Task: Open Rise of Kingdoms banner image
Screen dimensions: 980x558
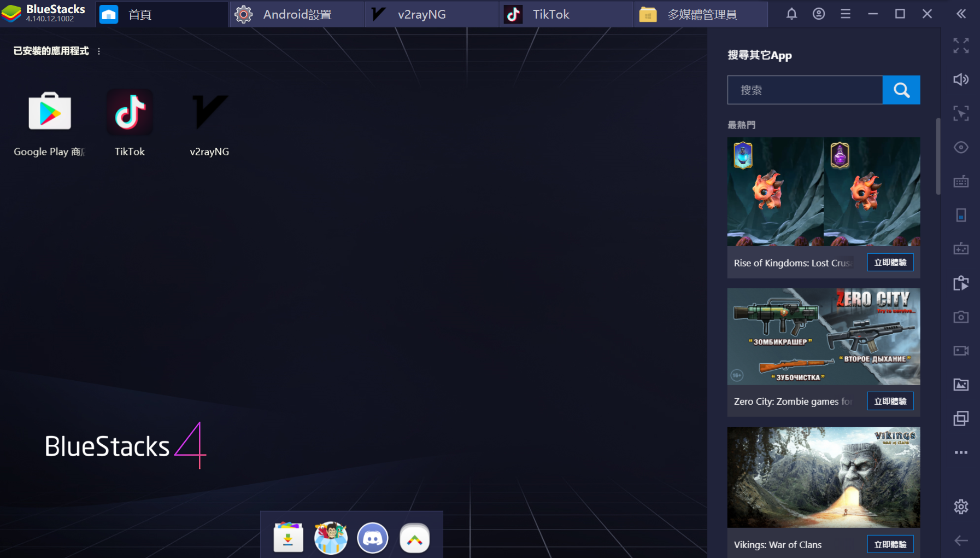Action: [824, 191]
